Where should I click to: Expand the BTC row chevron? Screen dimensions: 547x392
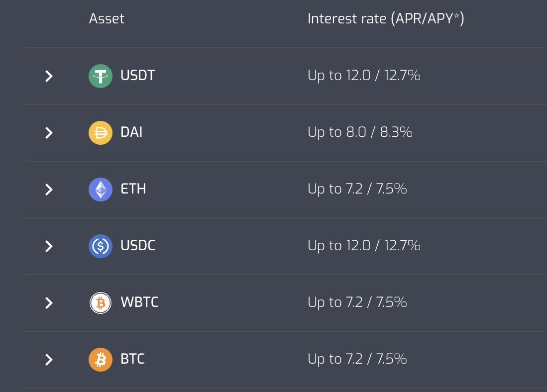click(49, 360)
